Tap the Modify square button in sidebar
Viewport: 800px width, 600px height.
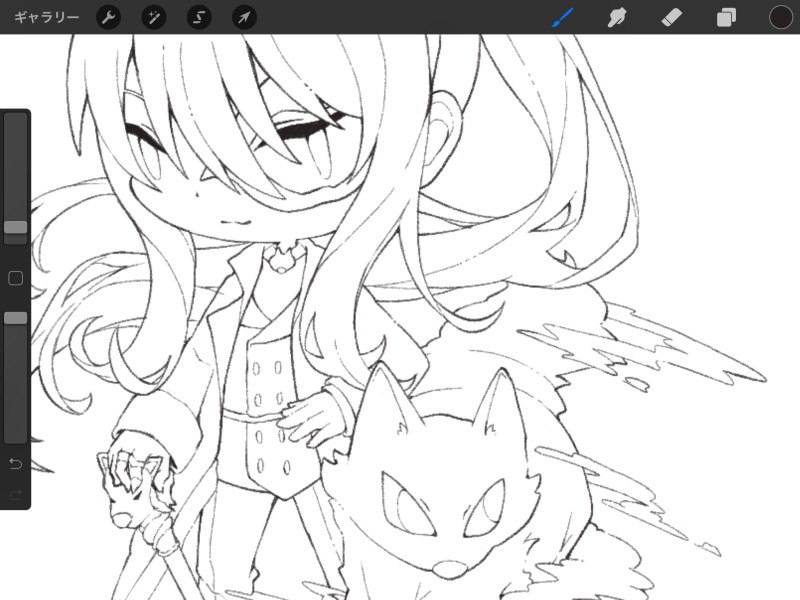tap(16, 278)
